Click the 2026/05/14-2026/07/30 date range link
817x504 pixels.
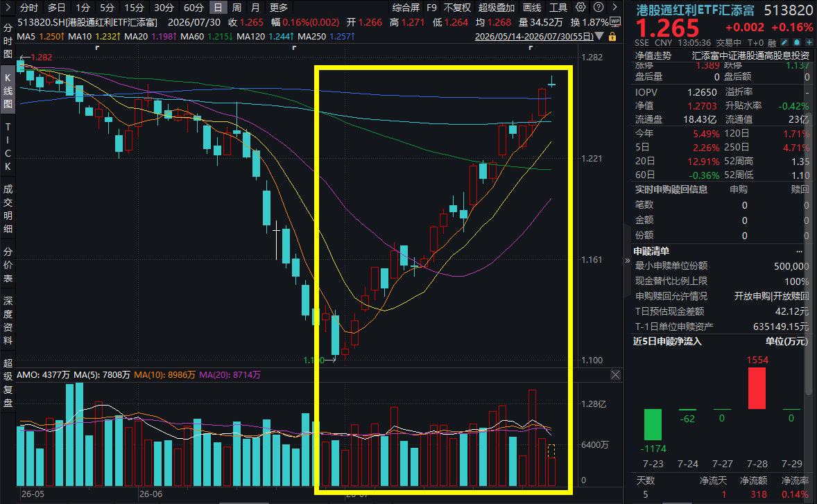click(x=534, y=37)
